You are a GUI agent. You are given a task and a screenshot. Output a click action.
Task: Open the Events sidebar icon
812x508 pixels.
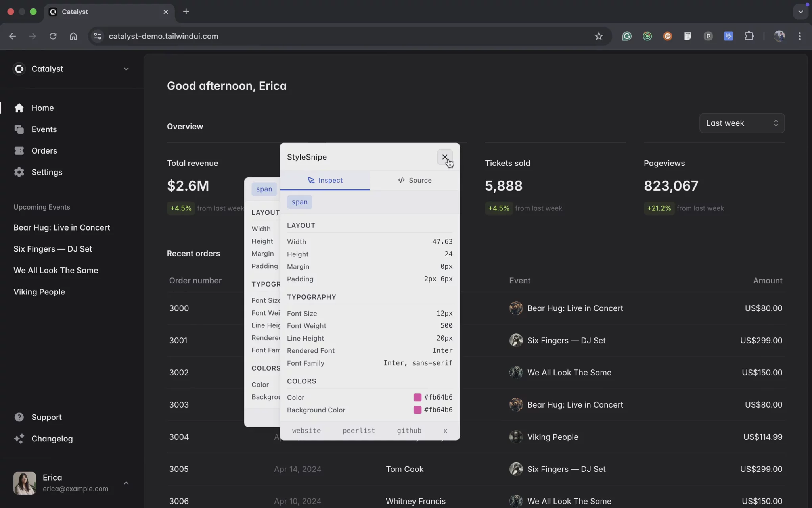19,129
